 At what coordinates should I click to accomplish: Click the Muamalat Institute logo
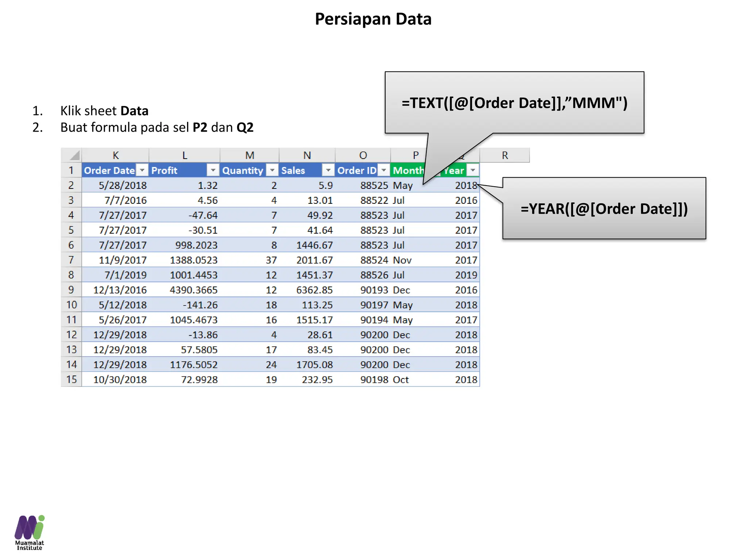[30, 532]
